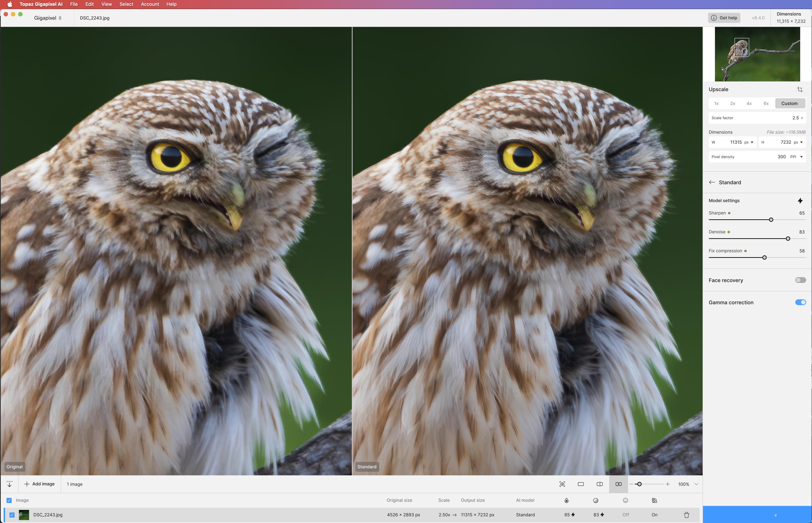Uncheck the select-all Image checkbox

pyautogui.click(x=9, y=500)
